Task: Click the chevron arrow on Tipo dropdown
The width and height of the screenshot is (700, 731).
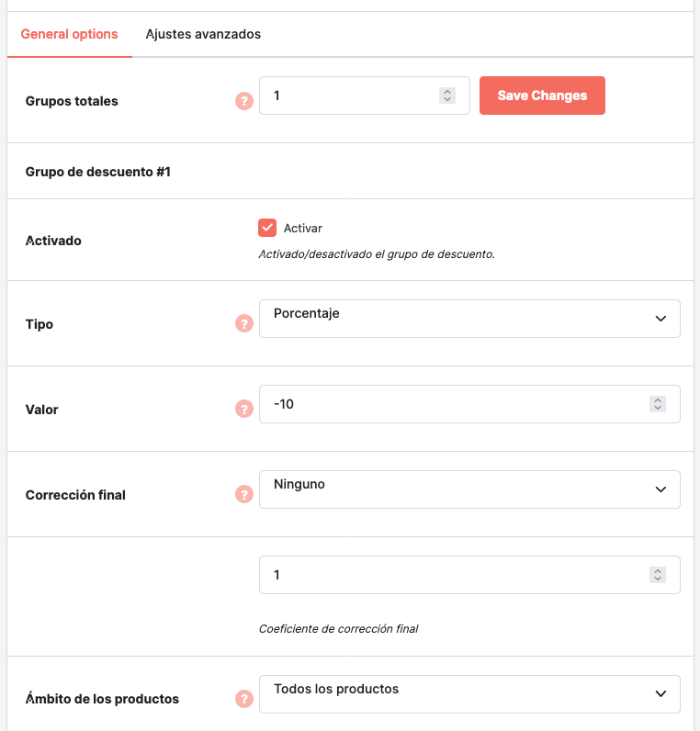Action: point(660,319)
